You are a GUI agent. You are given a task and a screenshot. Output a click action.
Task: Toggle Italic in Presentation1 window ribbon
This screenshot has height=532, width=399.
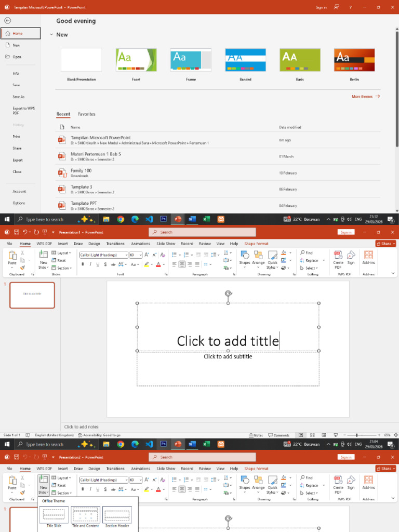click(90, 264)
